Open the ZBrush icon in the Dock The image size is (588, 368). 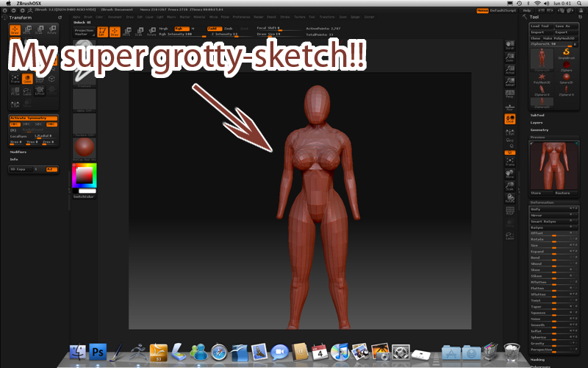coord(138,353)
